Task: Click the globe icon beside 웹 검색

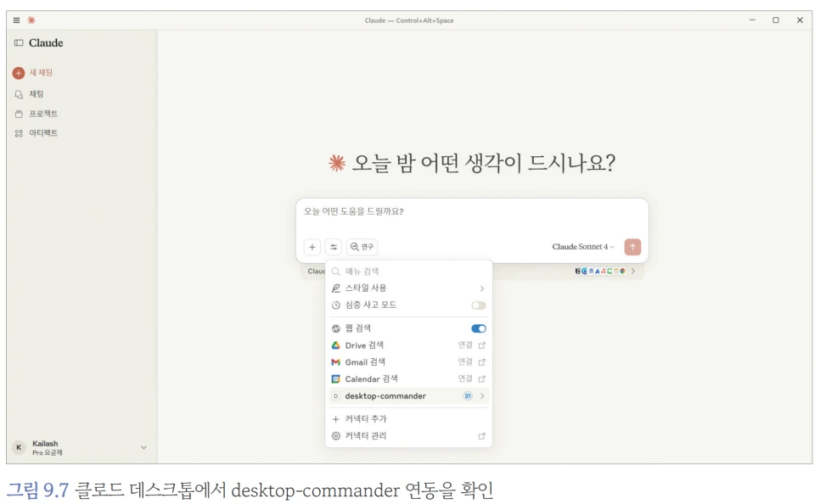Action: coord(336,328)
